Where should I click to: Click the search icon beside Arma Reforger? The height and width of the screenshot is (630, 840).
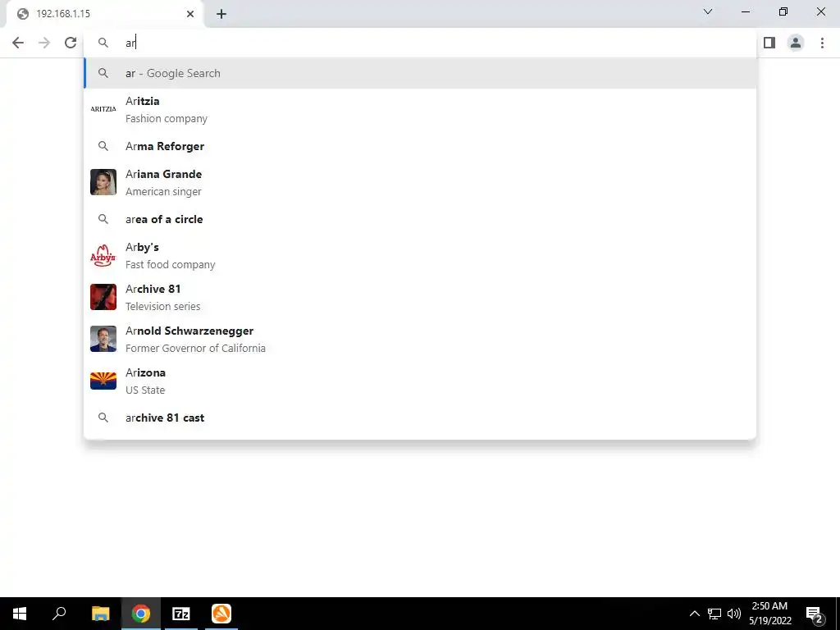click(x=103, y=146)
